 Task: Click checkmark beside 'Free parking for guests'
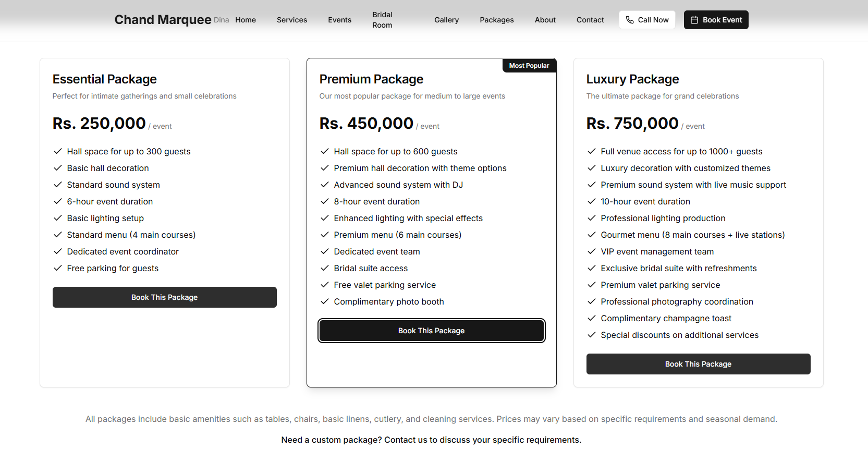tap(57, 268)
